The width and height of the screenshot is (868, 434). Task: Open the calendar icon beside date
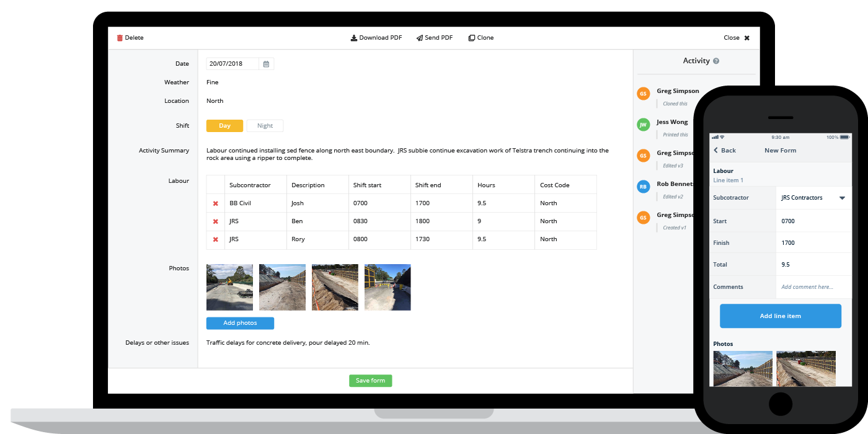[266, 64]
